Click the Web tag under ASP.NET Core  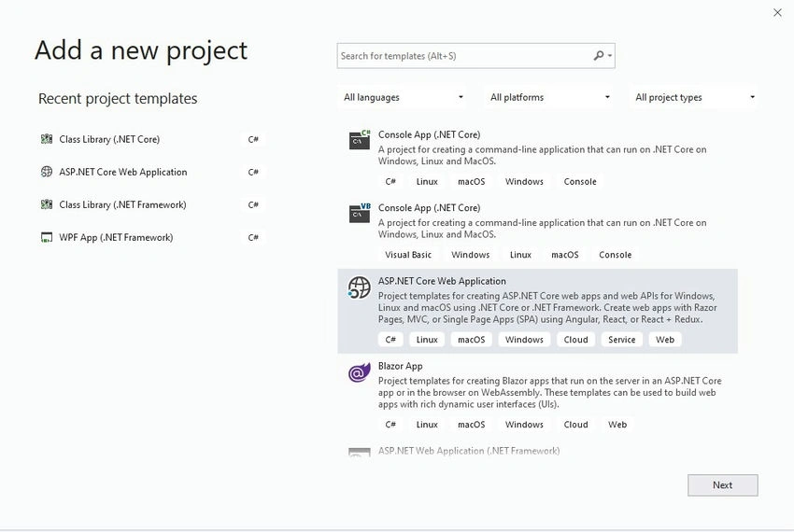coord(665,340)
